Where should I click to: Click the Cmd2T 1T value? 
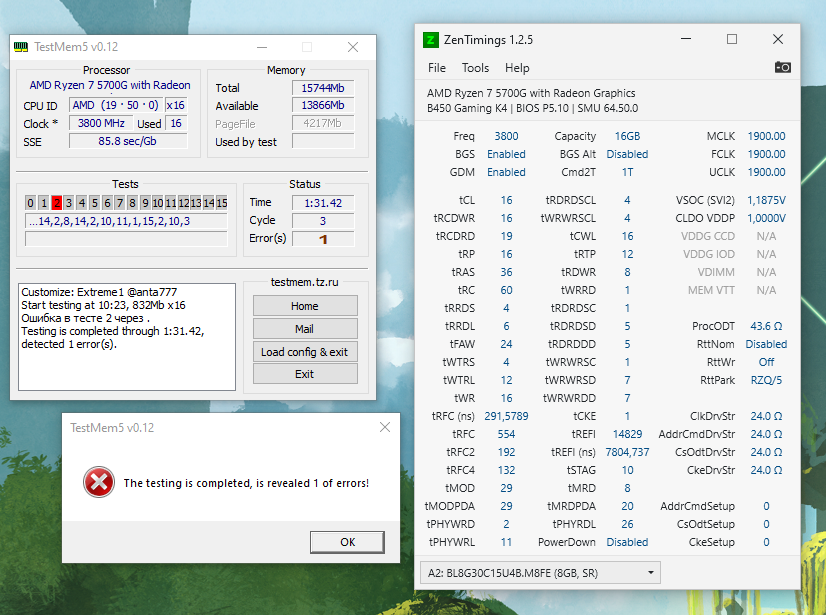point(627,172)
